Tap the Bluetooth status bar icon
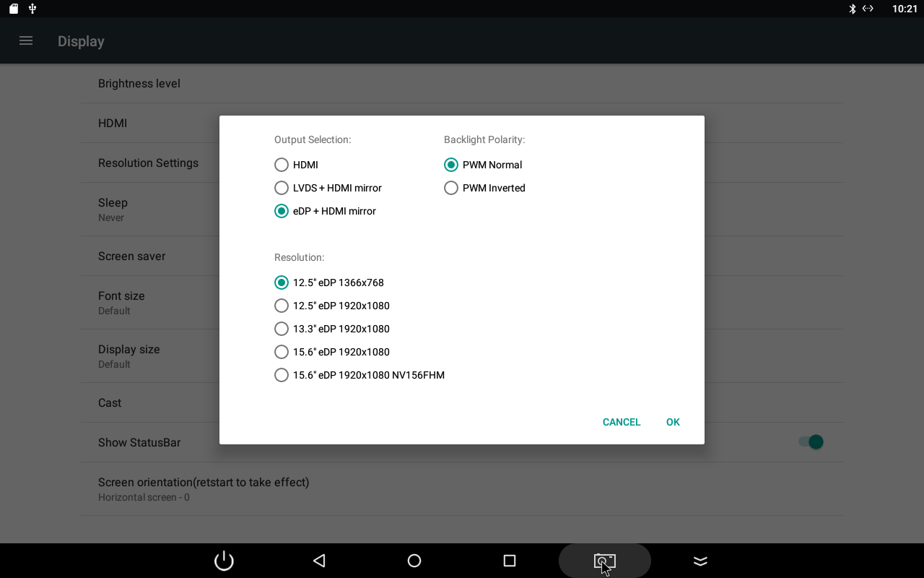Screen dimensions: 924x578 (852, 9)
